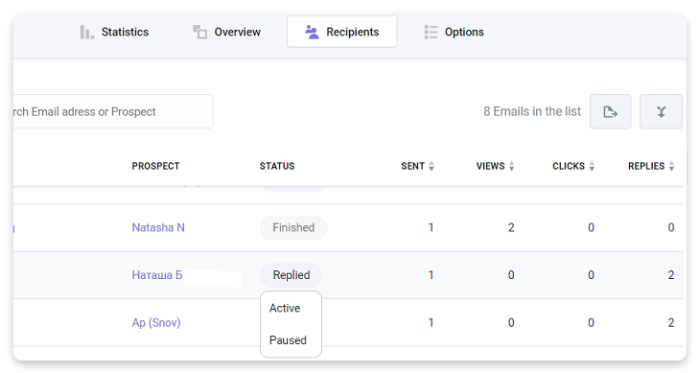Viewport: 700px width, 373px height.
Task: Click the Options list icon
Action: [431, 32]
